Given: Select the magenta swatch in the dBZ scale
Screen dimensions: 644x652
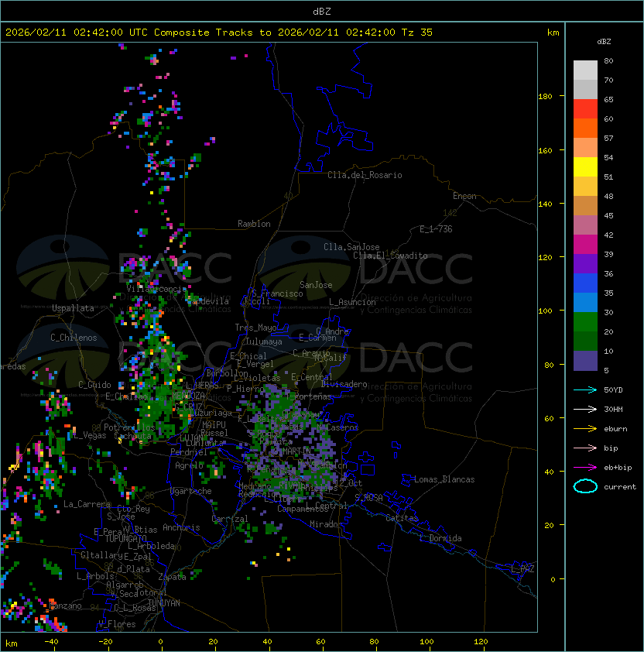Looking at the screenshot, I should (x=585, y=245).
